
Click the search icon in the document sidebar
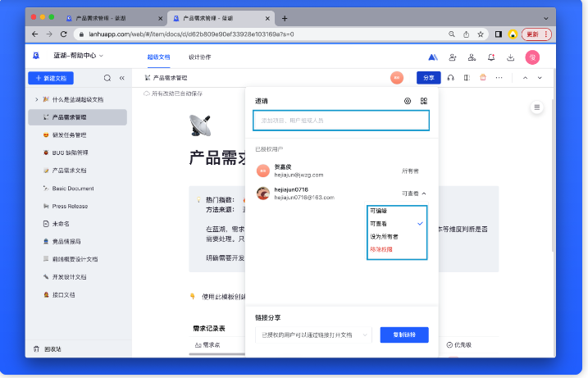[107, 78]
